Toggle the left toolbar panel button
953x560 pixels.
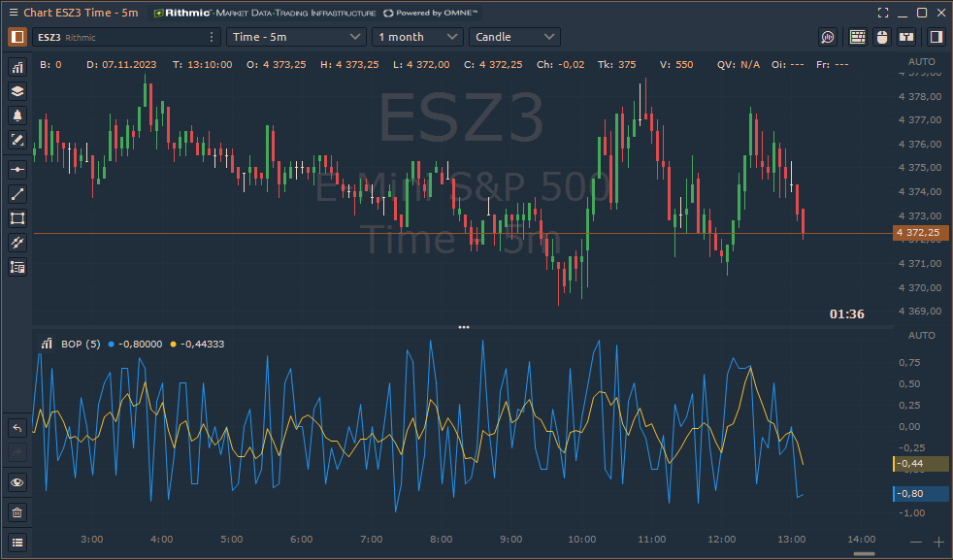click(x=17, y=37)
